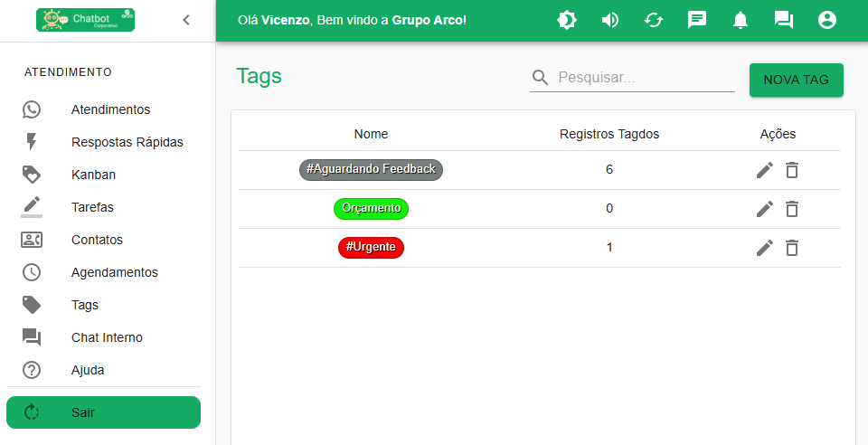Viewport: 868px width, 445px height.
Task: Edit the #Aguardando Feedback tag
Action: pos(765,170)
